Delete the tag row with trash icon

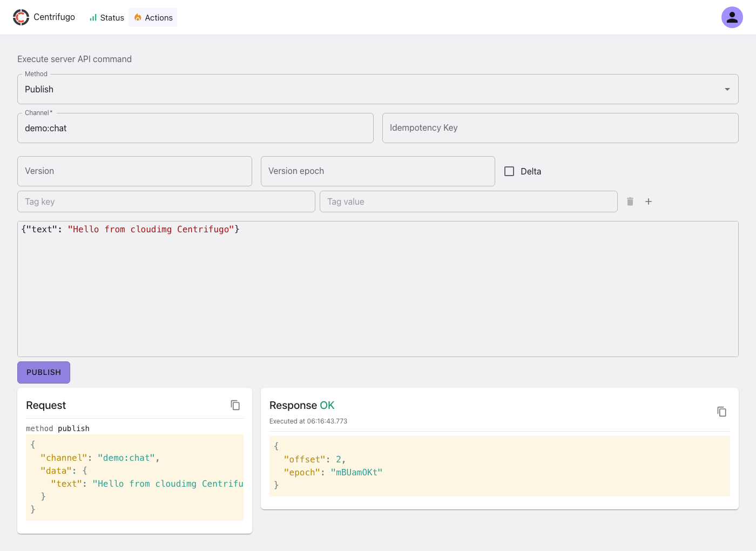[x=630, y=201]
